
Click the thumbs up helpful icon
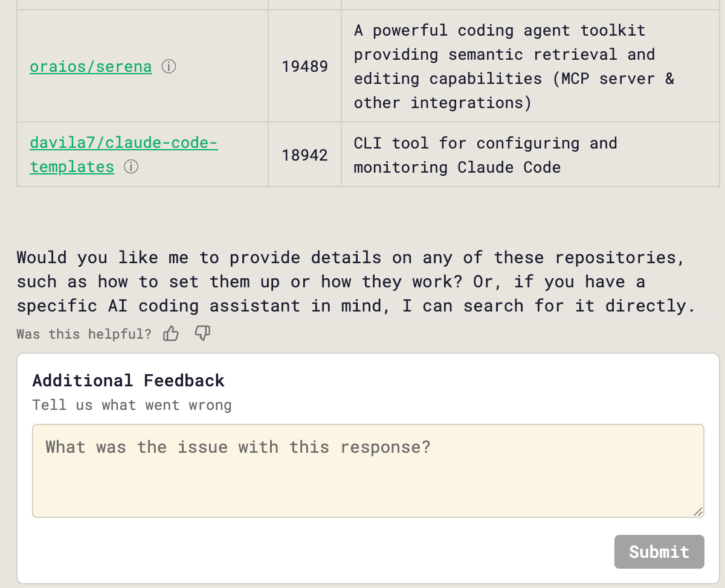[171, 333]
